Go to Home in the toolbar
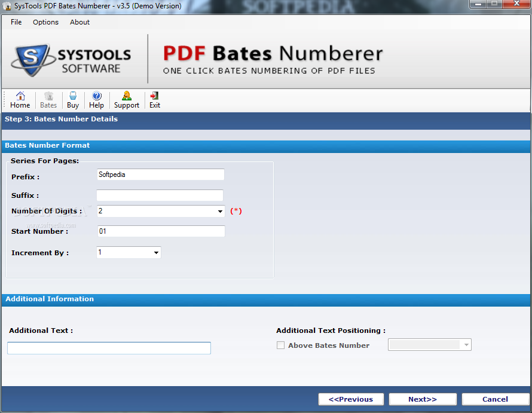Image resolution: width=532 pixels, height=413 pixels. (20, 100)
